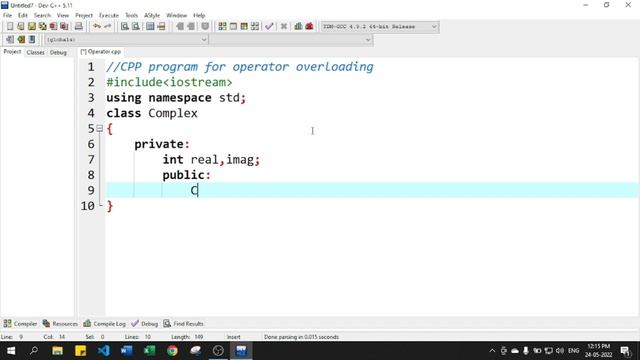Switch to the Classes side tab
This screenshot has height=360, width=640.
pyautogui.click(x=36, y=52)
